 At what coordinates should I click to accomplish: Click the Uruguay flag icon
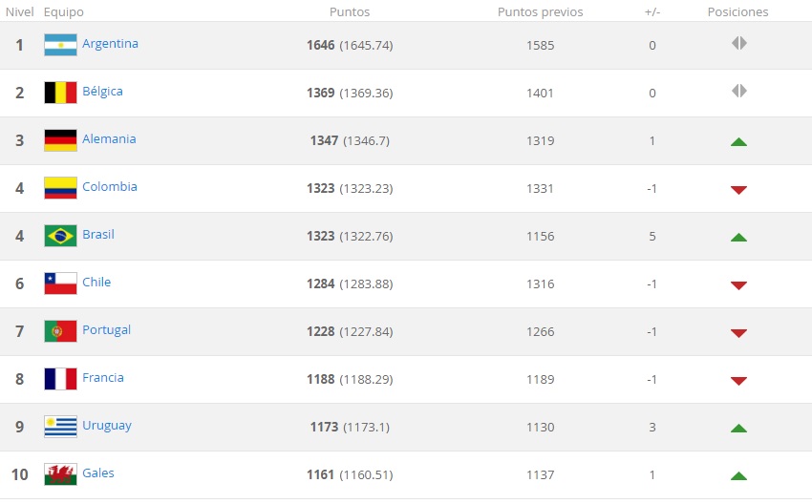click(60, 427)
